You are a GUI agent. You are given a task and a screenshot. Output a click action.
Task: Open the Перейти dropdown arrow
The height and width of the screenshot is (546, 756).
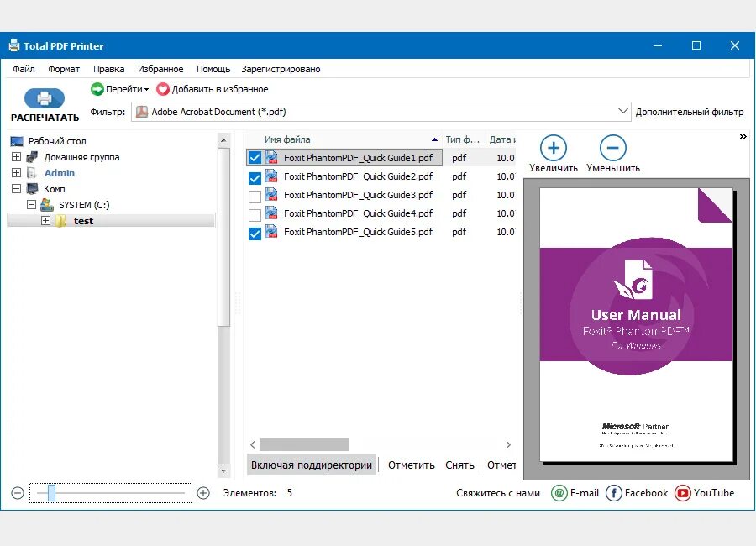[x=146, y=89]
